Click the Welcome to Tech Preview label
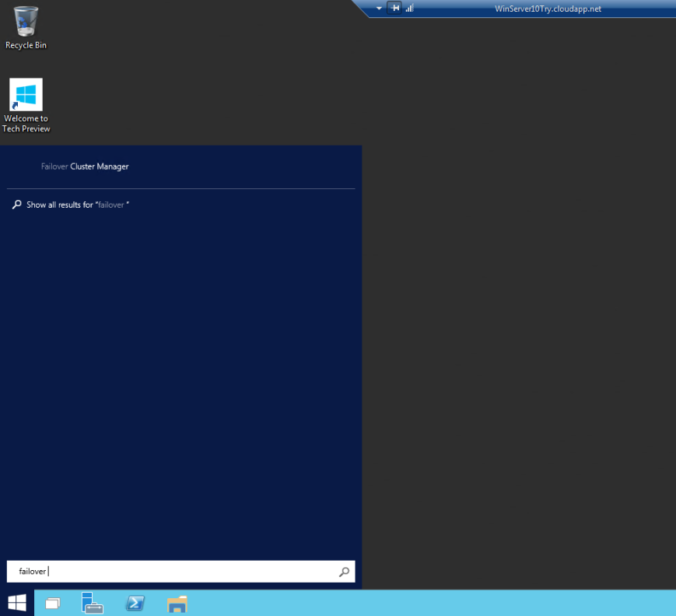This screenshot has width=676, height=616. [x=26, y=124]
